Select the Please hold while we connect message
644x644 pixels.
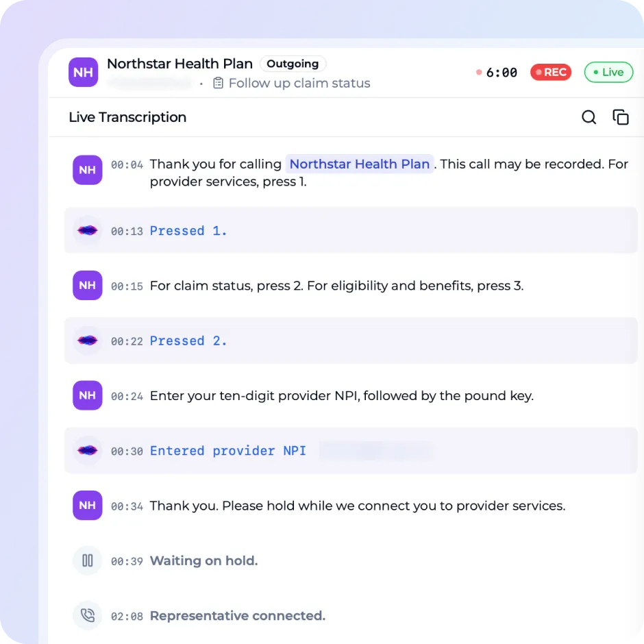(x=358, y=506)
